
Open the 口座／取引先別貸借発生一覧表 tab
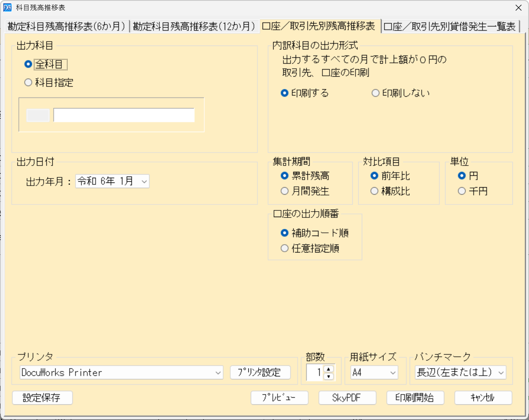tap(449, 26)
